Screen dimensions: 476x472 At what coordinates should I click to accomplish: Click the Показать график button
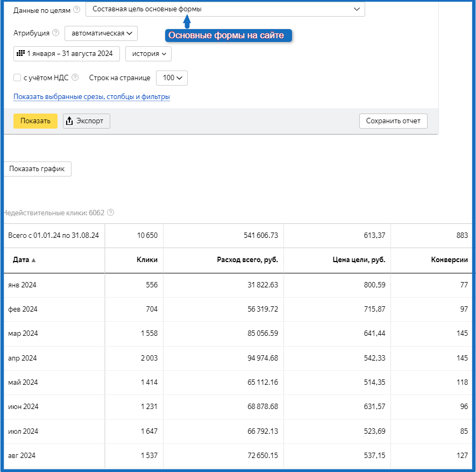click(x=37, y=168)
